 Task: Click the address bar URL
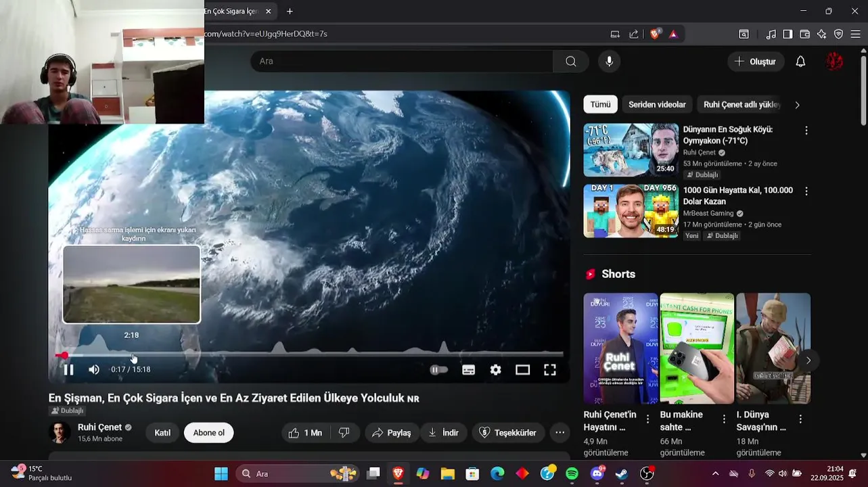click(266, 34)
